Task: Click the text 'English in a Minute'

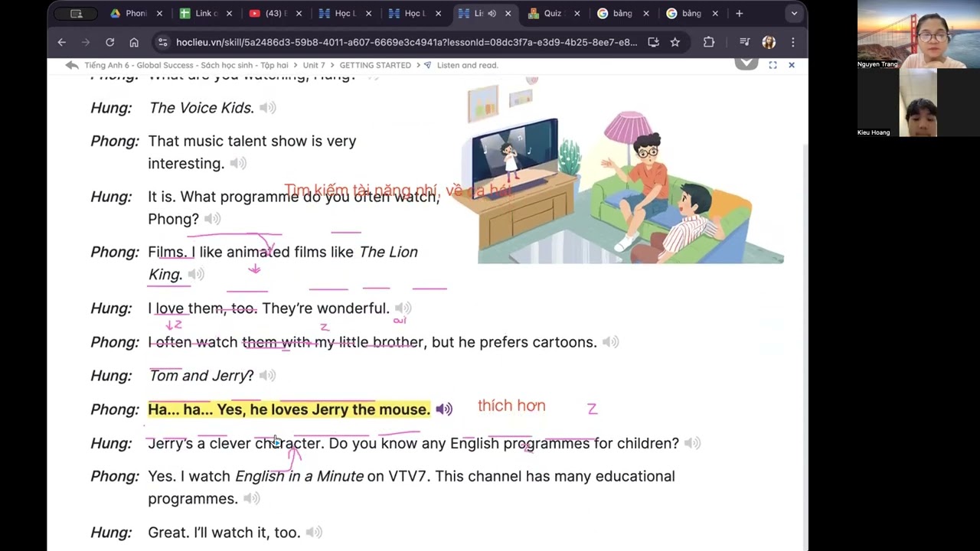Action: 299,476
